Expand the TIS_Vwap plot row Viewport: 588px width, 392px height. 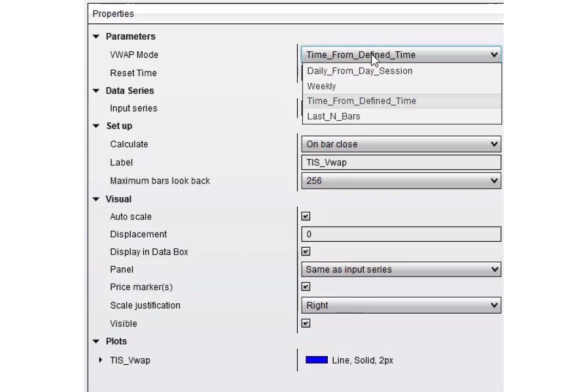point(101,360)
